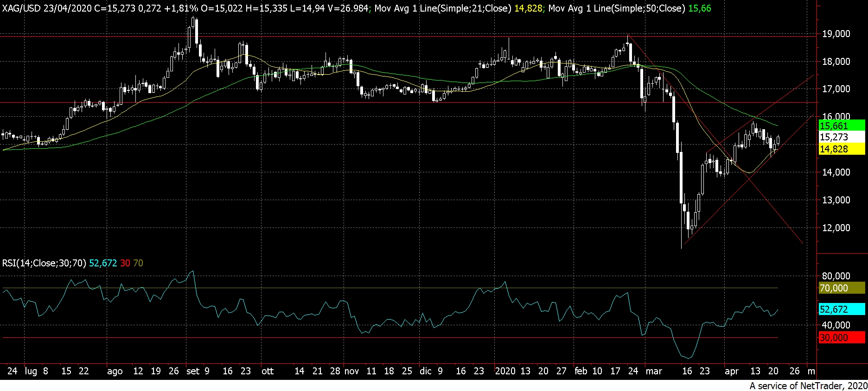The width and height of the screenshot is (868, 391).
Task: Click the 'apr' month label on time axis
Action: [x=732, y=372]
